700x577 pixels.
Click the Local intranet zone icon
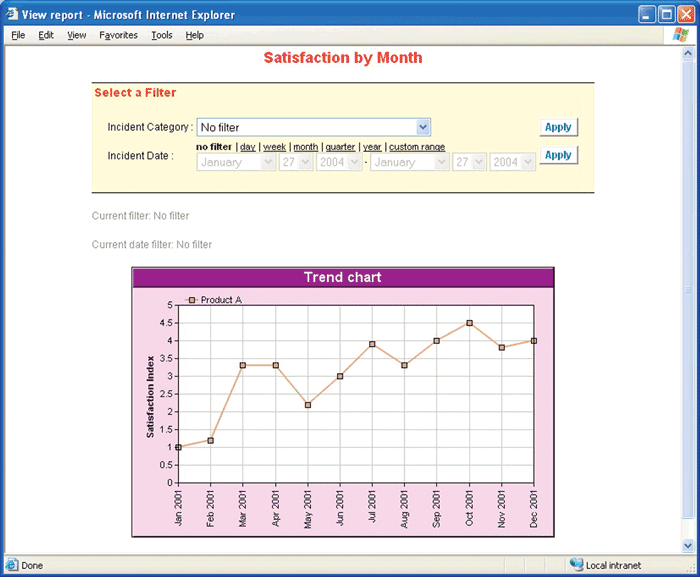coord(575,565)
